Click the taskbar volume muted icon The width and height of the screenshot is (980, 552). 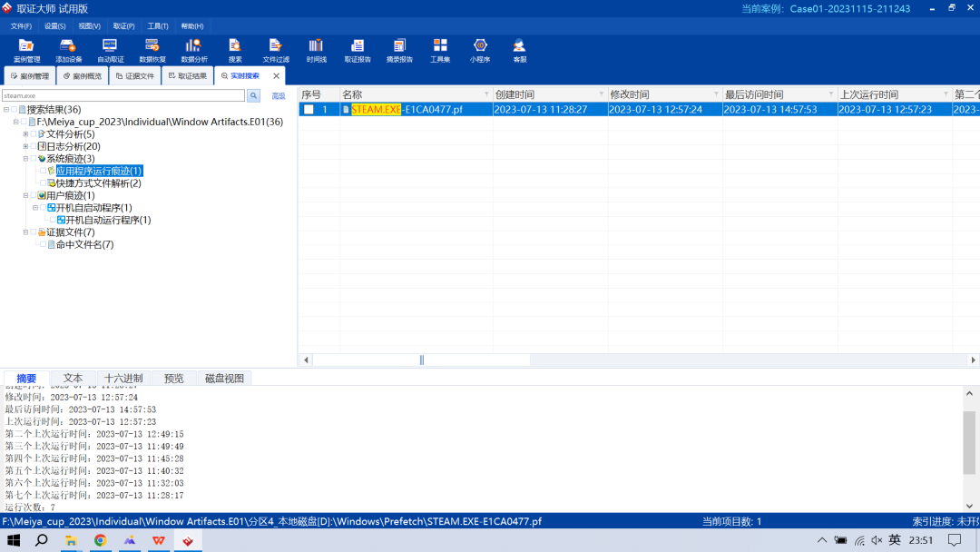pyautogui.click(x=877, y=541)
